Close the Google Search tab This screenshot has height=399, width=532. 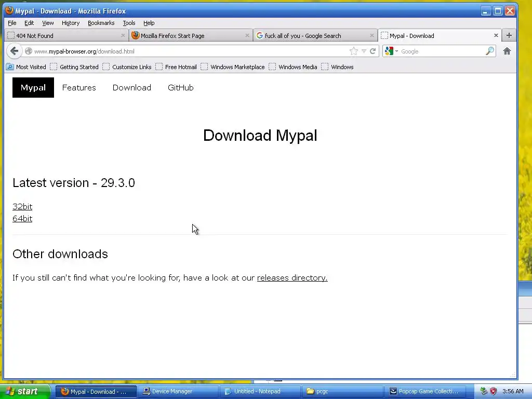(372, 35)
